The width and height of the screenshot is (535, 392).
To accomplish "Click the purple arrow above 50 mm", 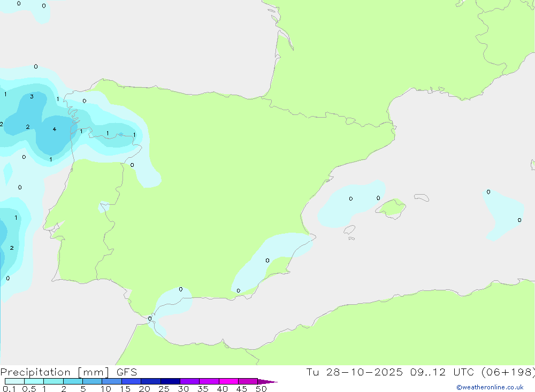I will 267,382.
